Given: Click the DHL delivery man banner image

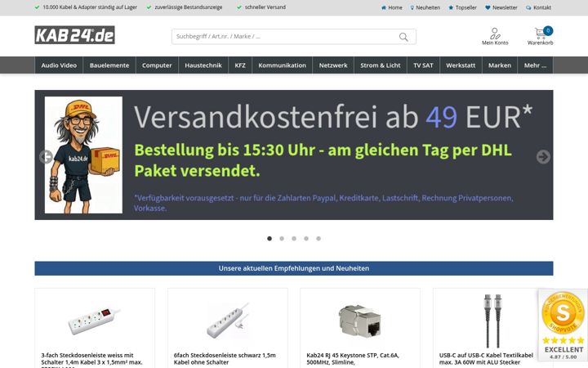Looking at the screenshot, I should 83,155.
